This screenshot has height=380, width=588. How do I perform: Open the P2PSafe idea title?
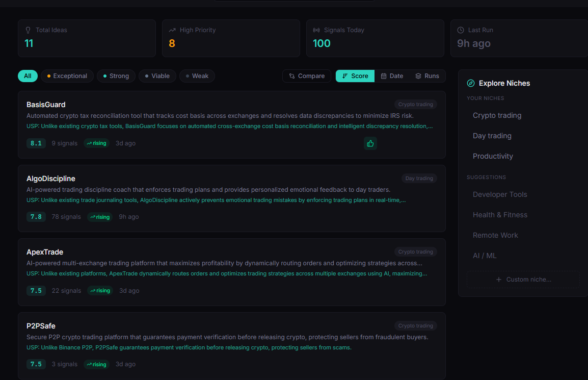point(41,326)
